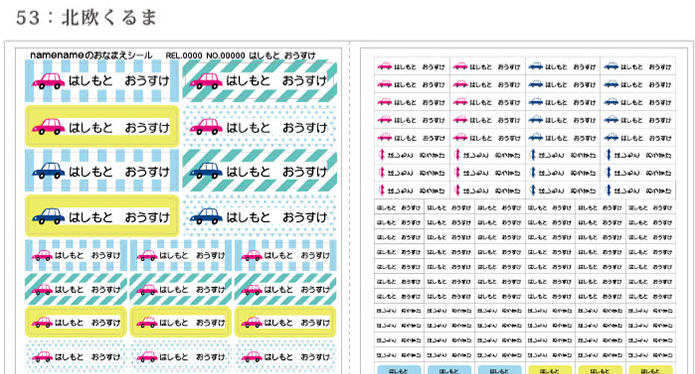Click the pink car on the teal diagonal-striped label
Viewport: 695px width, 374px height.
[206, 81]
